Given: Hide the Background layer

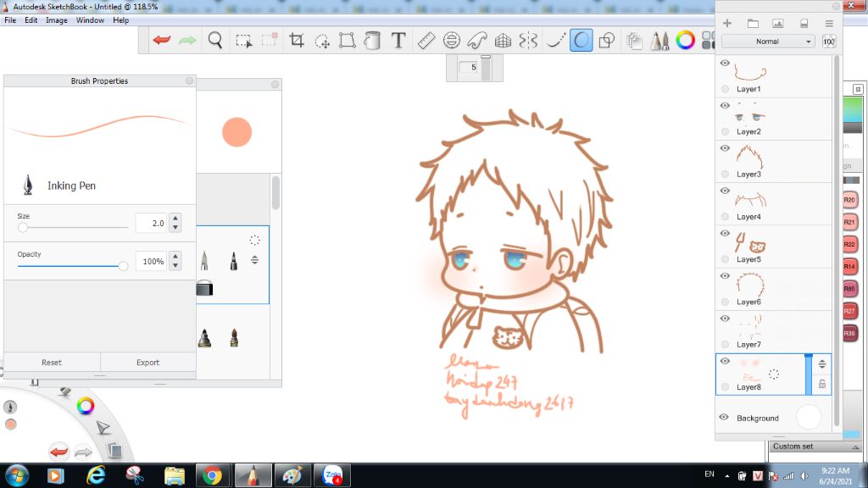Looking at the screenshot, I should click(724, 417).
